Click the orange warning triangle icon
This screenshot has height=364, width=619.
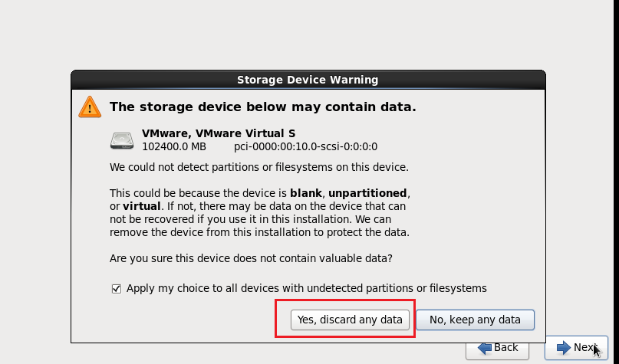click(x=89, y=107)
